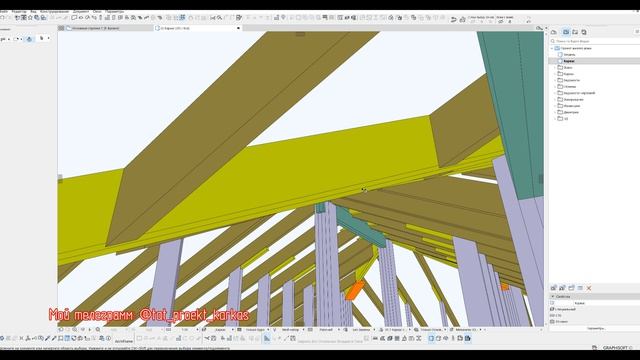Open the Project Map in Navigator
Viewport: 640px width, 360px height.
[554, 32]
